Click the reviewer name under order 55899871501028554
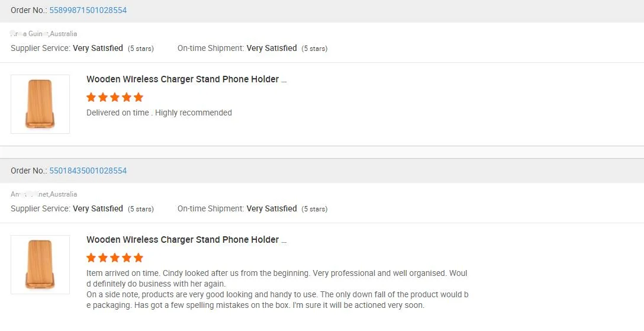Screen dimensions: 644x331 [x=44, y=34]
